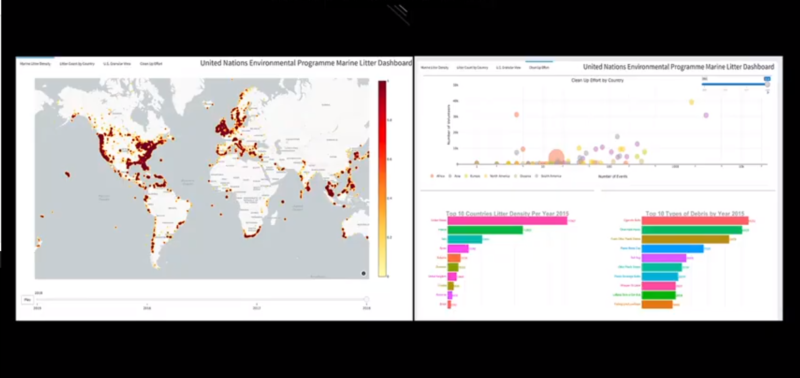Viewport: 800px width, 378px height.
Task: Open Litter Count by Country tab, left dashboard
Action: 77,64
